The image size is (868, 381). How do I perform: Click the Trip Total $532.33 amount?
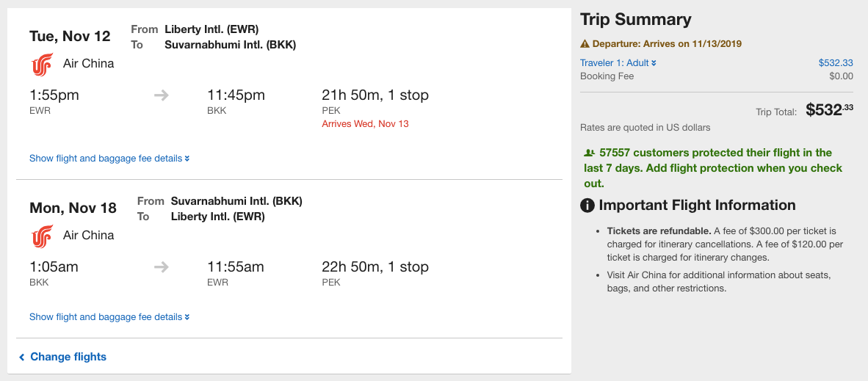click(829, 110)
